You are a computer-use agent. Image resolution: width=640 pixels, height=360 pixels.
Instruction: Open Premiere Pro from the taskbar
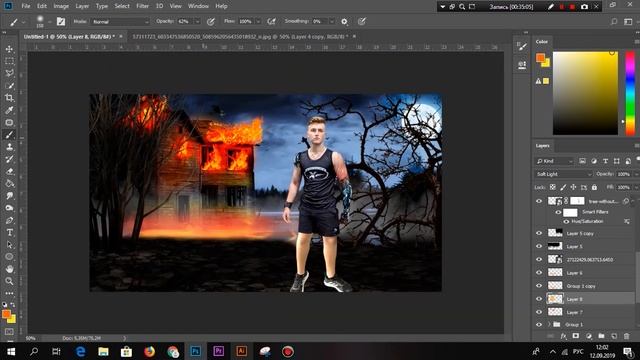point(218,351)
